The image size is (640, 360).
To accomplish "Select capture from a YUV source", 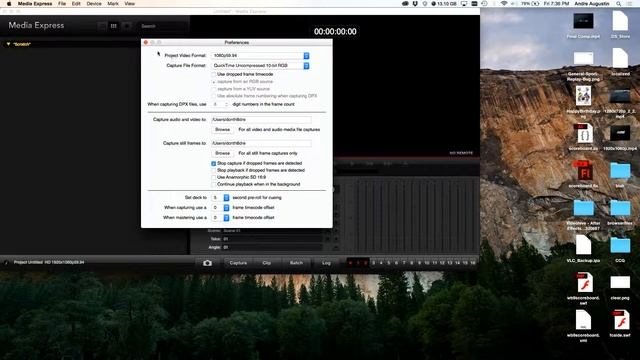I will click(x=213, y=89).
